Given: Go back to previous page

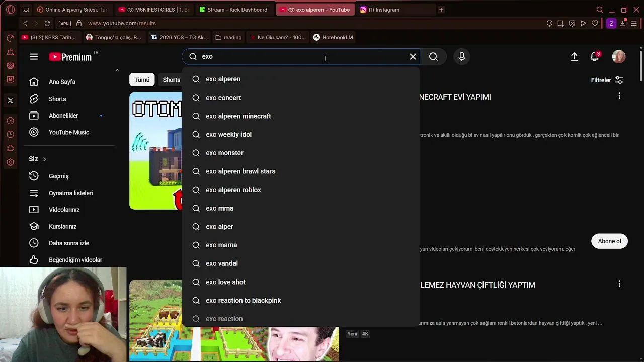Looking at the screenshot, I should pyautogui.click(x=25, y=23).
